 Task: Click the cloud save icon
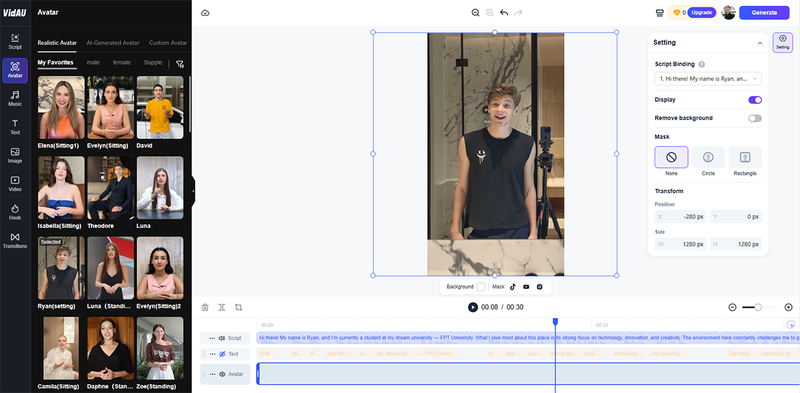coord(205,13)
